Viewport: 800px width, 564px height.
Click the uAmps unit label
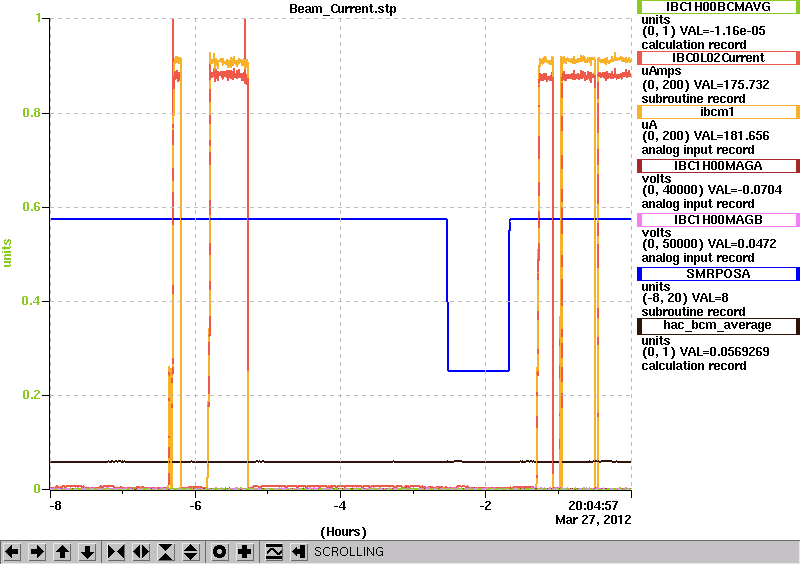point(661,71)
